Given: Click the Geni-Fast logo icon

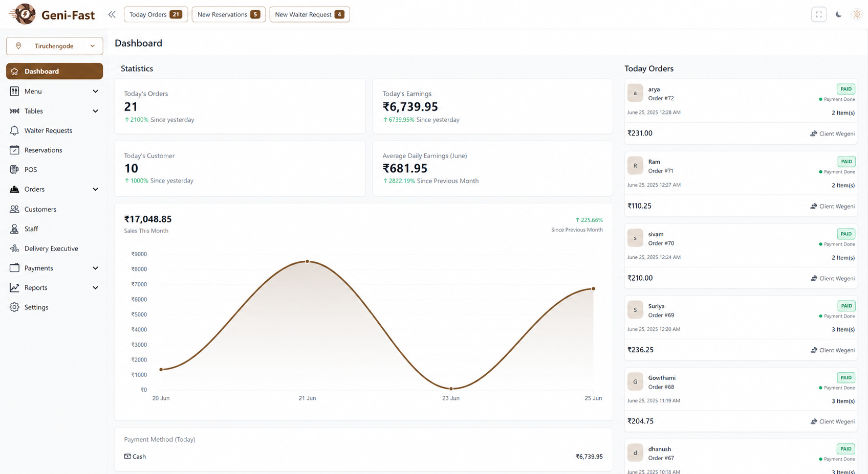Looking at the screenshot, I should (23, 14).
